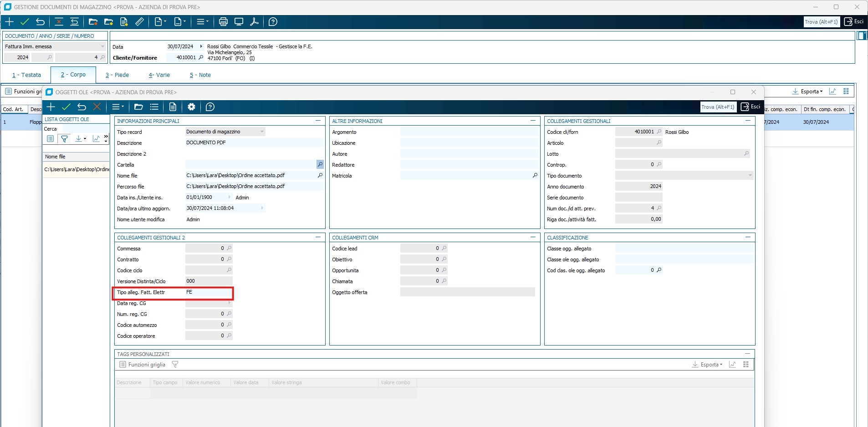The image size is (868, 427).
Task: Open the Tipo documento dropdown
Action: pos(750,175)
